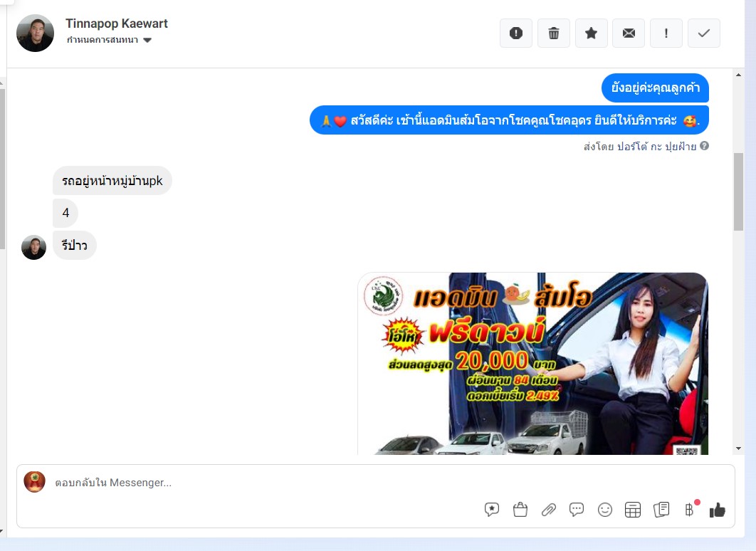Open Tinnapop Kaewart profile name
Image resolution: width=756 pixels, height=551 pixels.
pyautogui.click(x=116, y=23)
